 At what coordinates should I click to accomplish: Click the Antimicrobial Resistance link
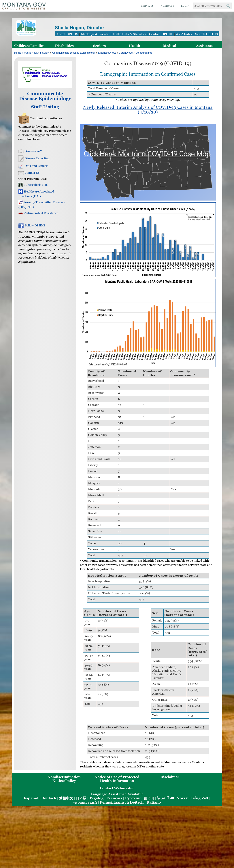(x=41, y=213)
